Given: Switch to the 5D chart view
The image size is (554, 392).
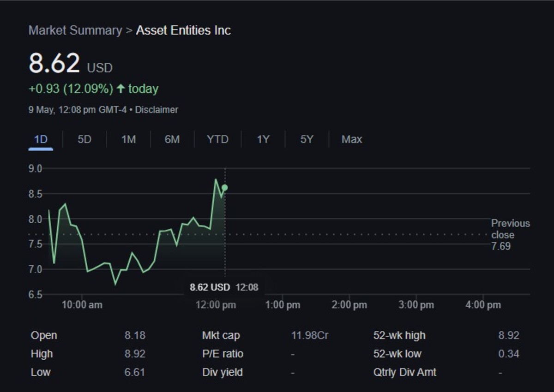Looking at the screenshot, I should pos(84,139).
